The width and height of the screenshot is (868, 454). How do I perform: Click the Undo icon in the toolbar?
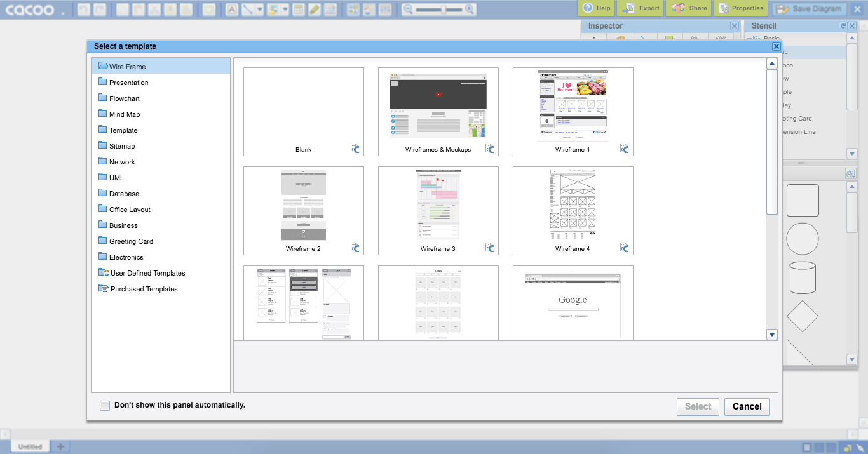pos(84,10)
